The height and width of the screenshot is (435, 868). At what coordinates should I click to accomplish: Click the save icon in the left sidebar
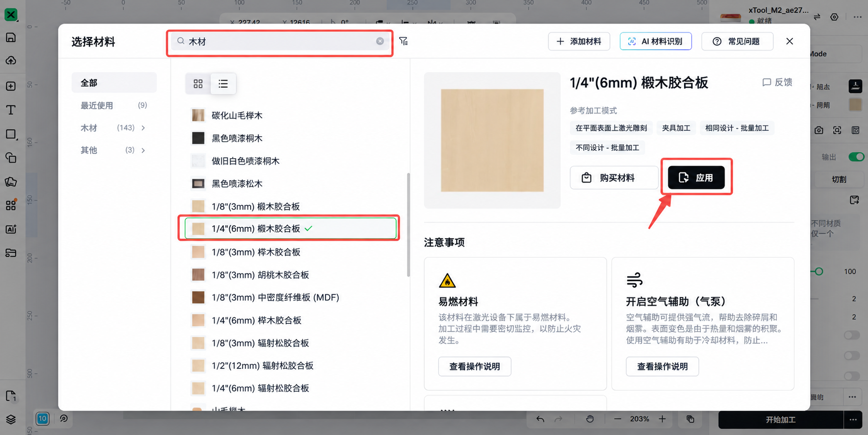click(11, 38)
